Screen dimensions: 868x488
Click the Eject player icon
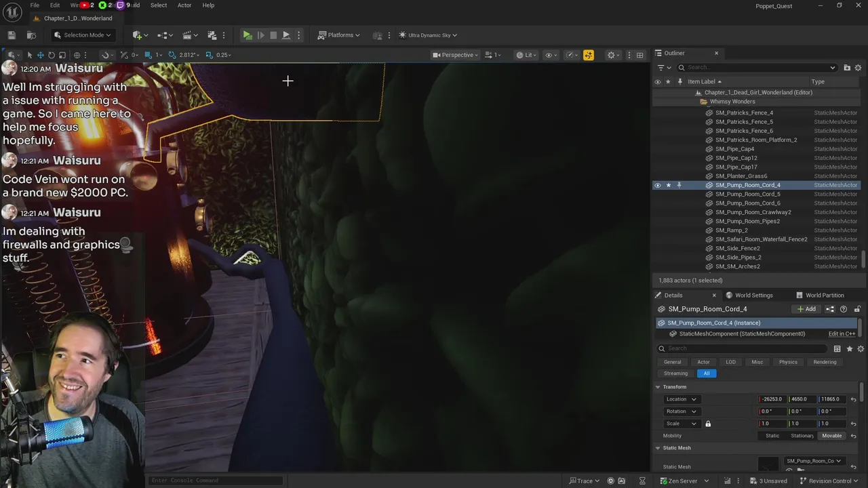click(x=286, y=35)
